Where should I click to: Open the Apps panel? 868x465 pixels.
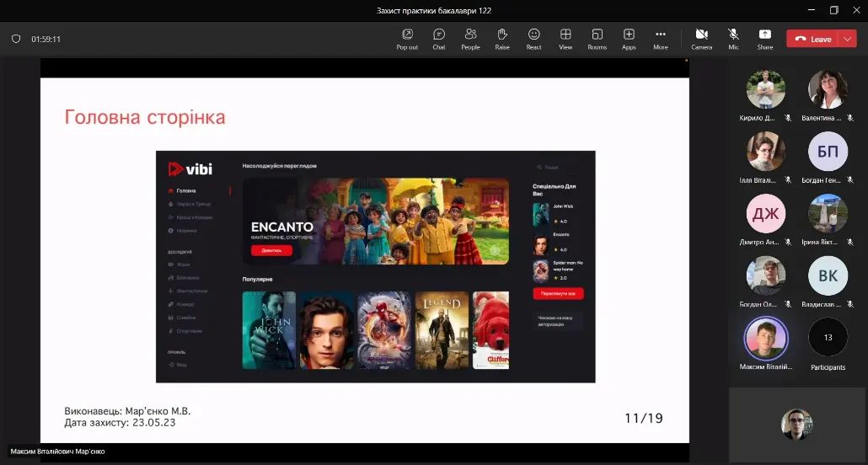click(x=629, y=38)
